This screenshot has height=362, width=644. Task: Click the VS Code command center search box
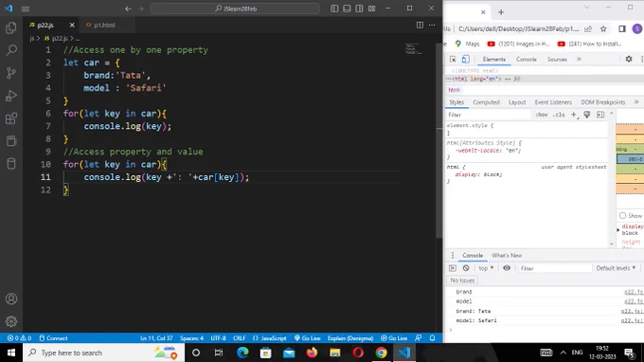235,9
